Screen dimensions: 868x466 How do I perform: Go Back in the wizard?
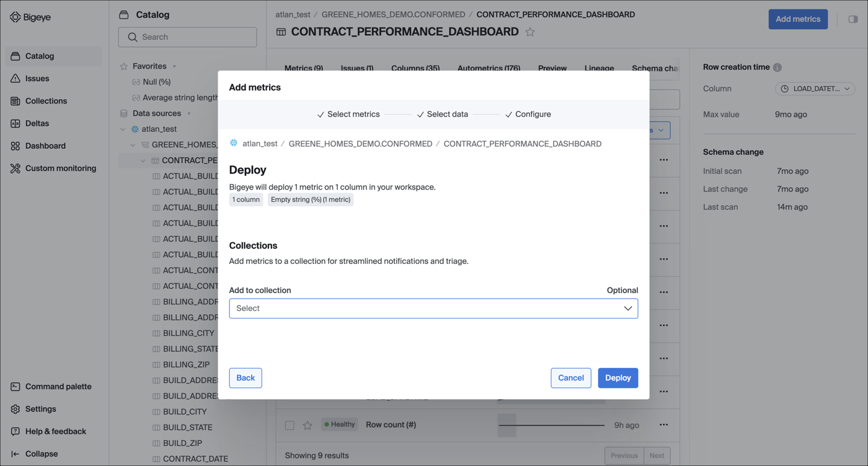tap(246, 378)
